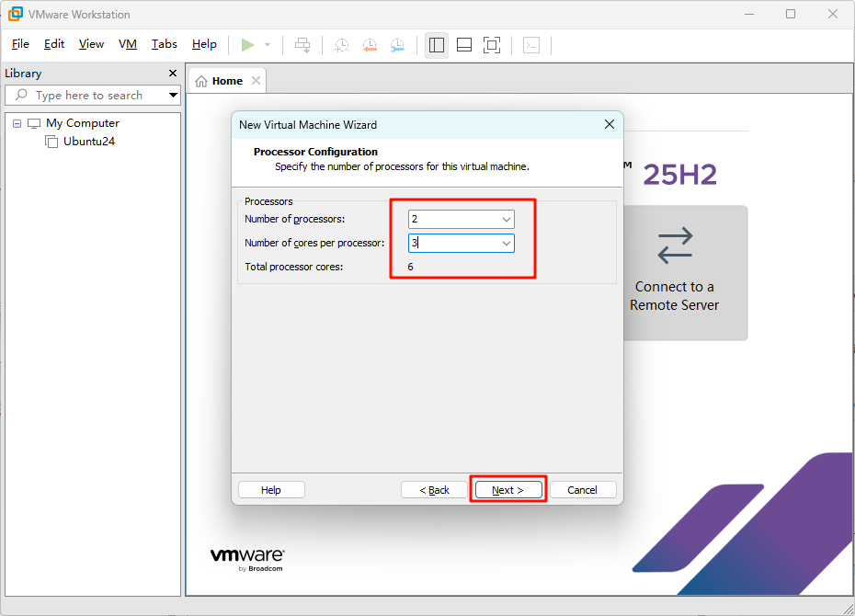Click the Processor Configuration heading text
The width and height of the screenshot is (855, 616).
pyautogui.click(x=315, y=152)
